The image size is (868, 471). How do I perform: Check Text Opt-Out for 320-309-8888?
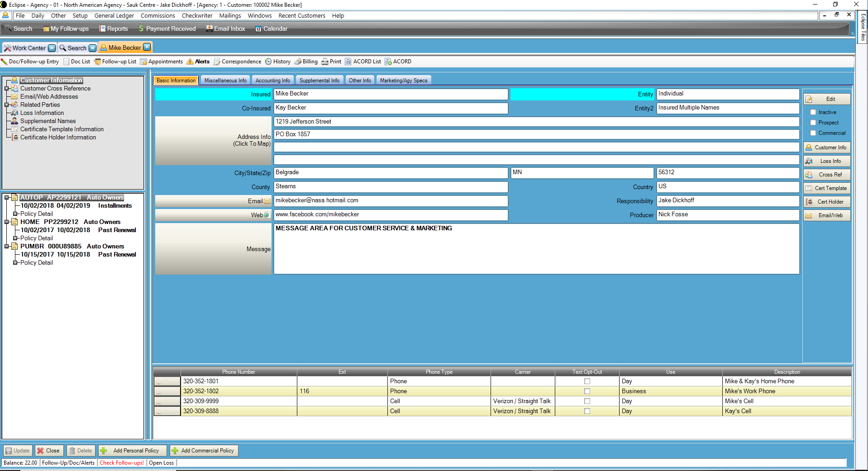tap(587, 411)
